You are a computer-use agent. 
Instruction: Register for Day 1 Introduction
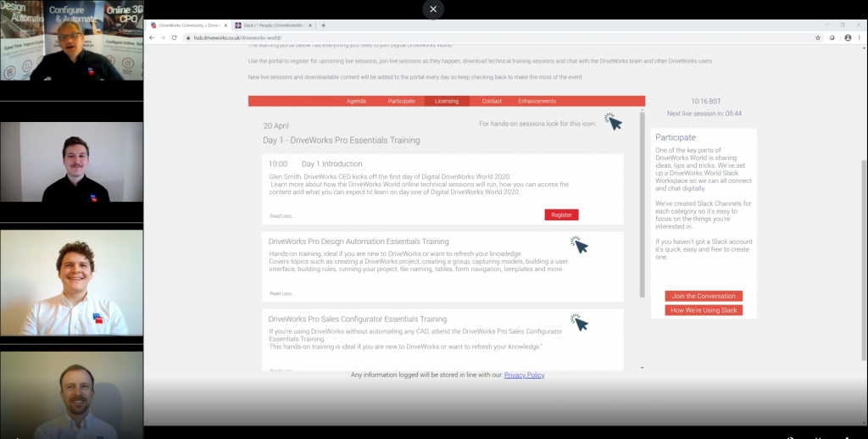561,214
